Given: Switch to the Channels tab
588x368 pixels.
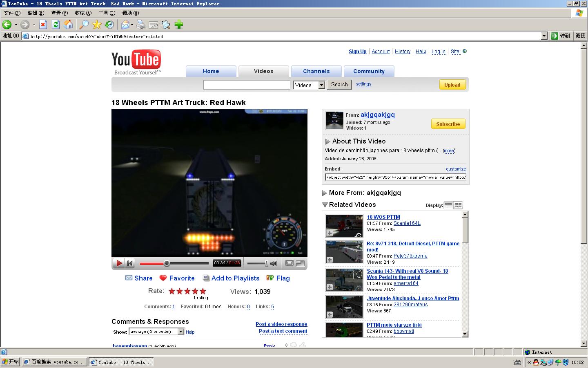Looking at the screenshot, I should 316,71.
